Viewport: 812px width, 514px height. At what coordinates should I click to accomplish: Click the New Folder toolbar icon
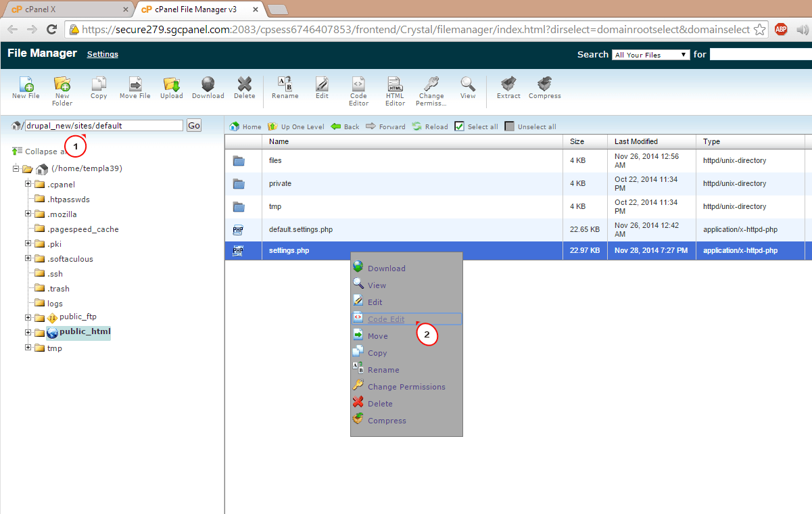(x=62, y=84)
